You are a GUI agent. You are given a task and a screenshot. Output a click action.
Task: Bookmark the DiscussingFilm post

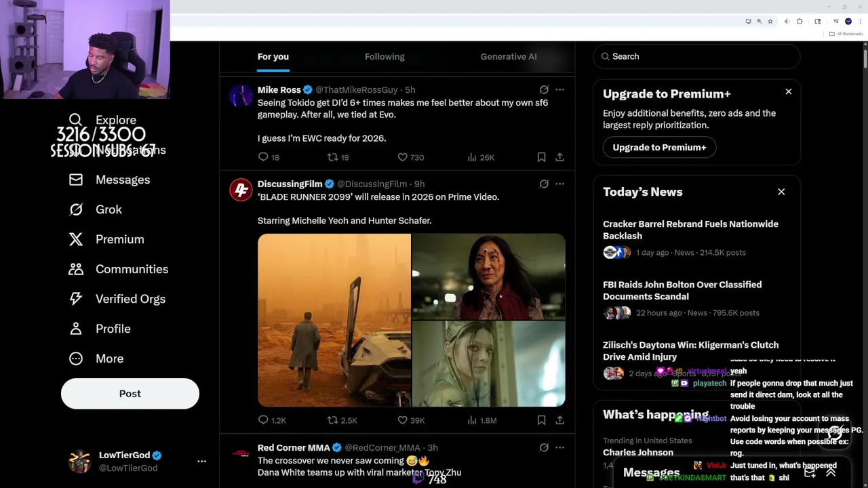coord(541,420)
